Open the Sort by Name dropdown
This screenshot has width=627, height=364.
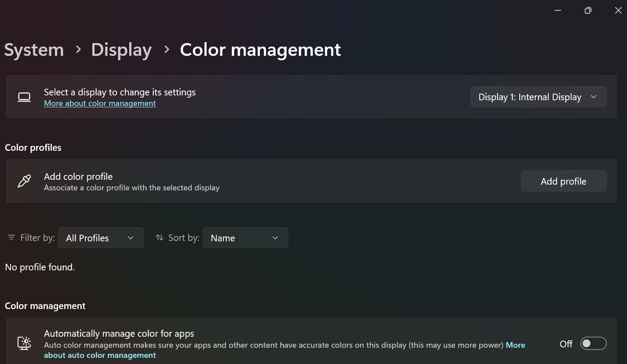(245, 238)
